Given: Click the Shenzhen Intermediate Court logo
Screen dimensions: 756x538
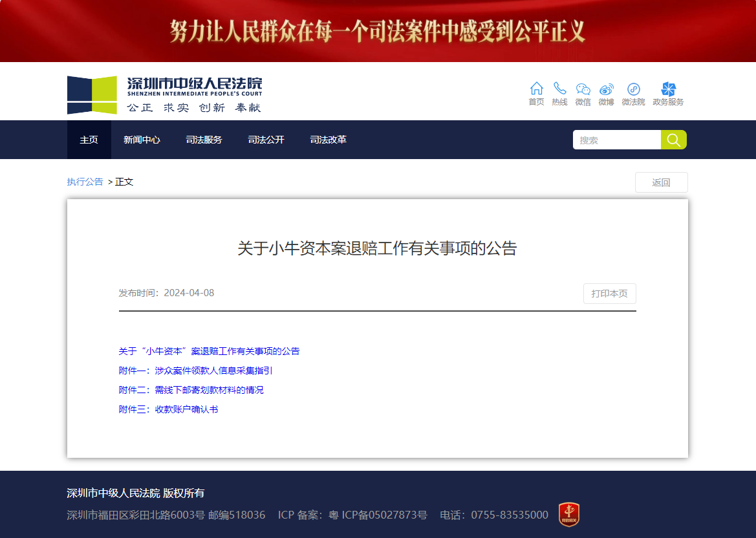Looking at the screenshot, I should pos(165,94).
